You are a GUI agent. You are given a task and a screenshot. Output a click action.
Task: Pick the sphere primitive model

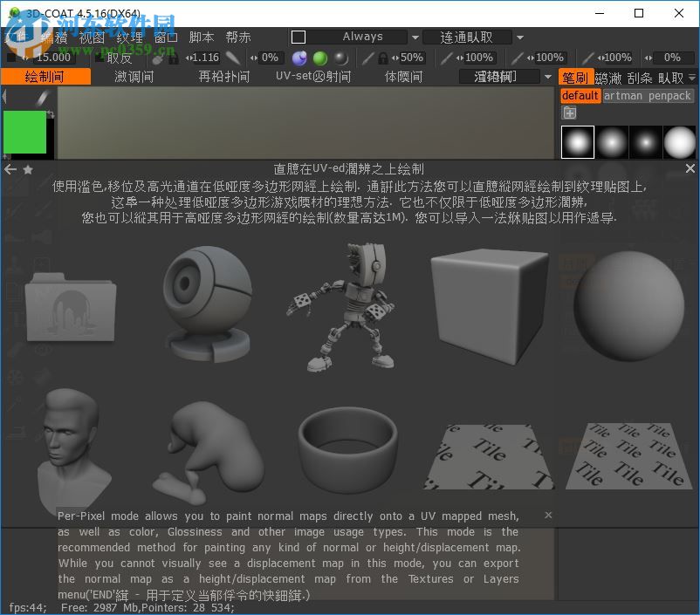point(628,306)
